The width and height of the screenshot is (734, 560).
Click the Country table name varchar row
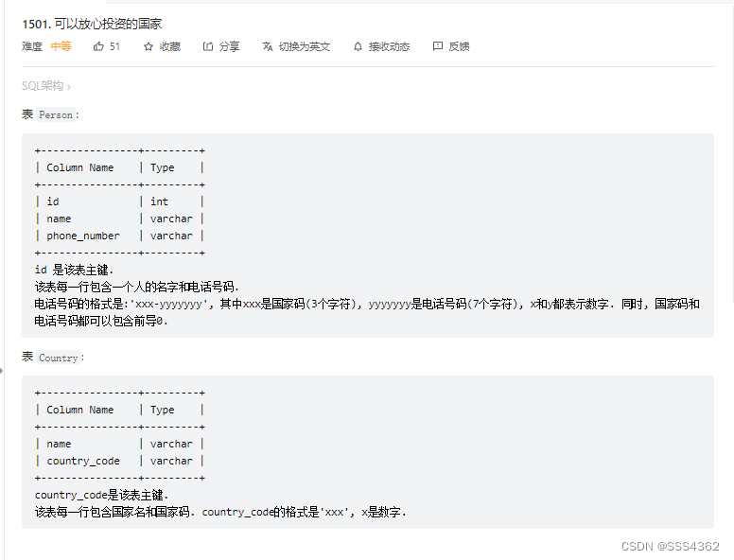pyautogui.click(x=120, y=444)
